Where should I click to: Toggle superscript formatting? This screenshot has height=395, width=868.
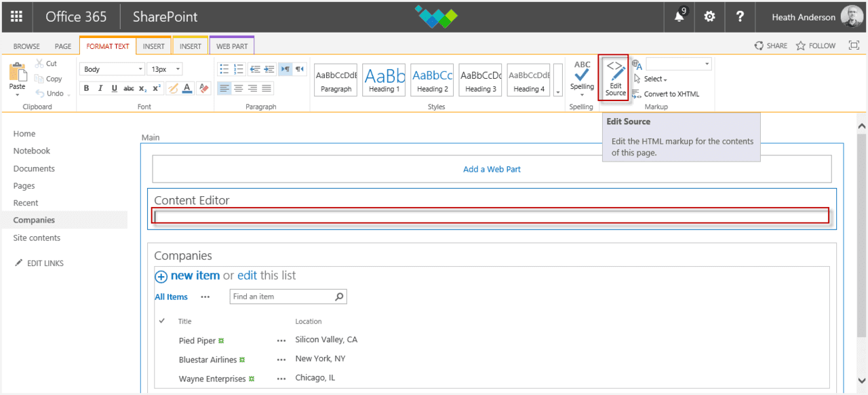tap(156, 88)
